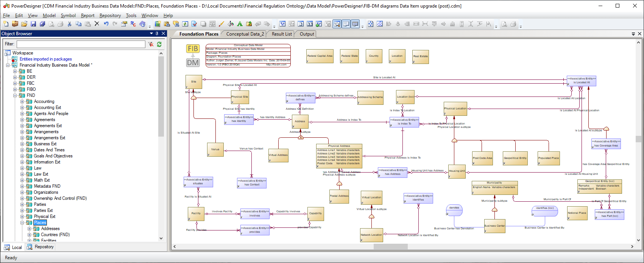This screenshot has width=644, height=263.
Task: Click the Open folder toolbar icon
Action: tap(24, 24)
